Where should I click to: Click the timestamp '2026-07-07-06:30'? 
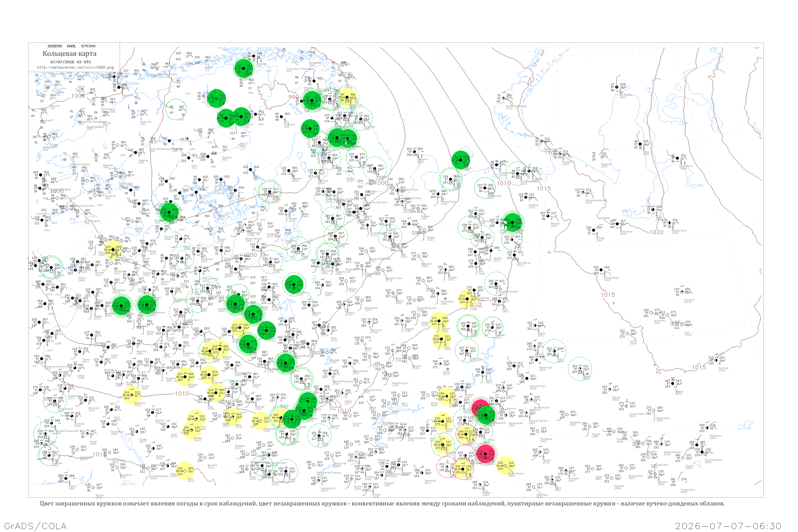[728, 526]
